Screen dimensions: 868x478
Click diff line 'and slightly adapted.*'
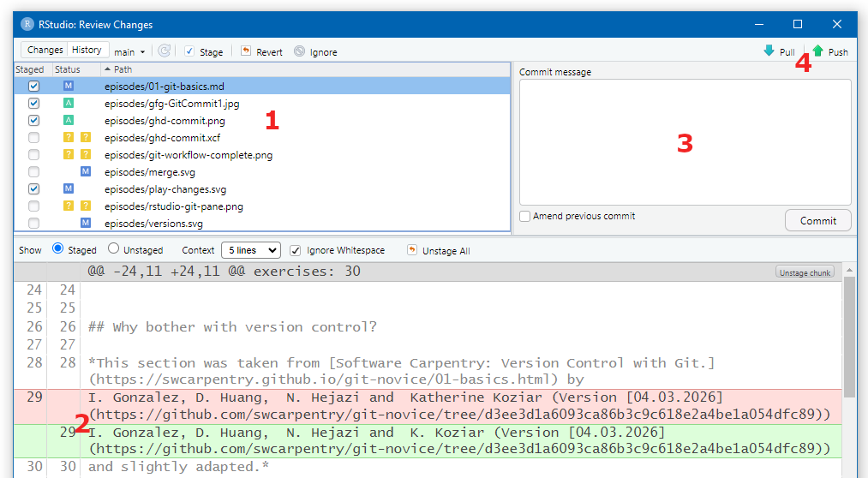(178, 467)
